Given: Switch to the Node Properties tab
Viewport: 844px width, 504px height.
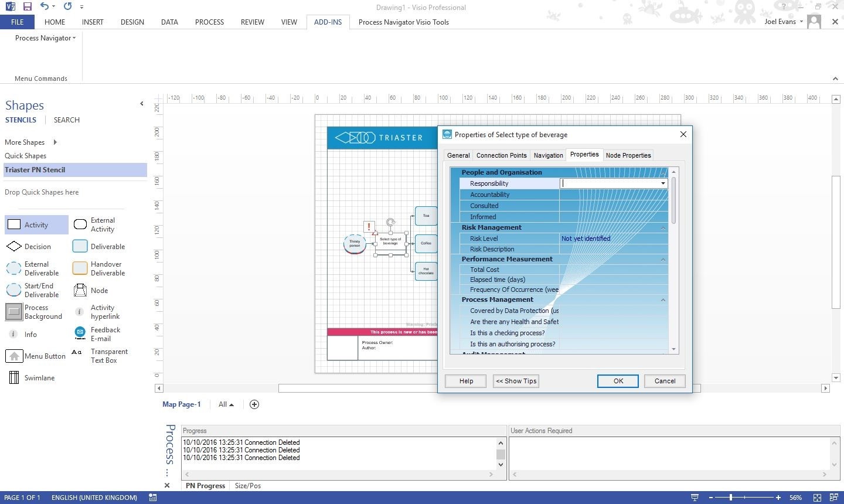Looking at the screenshot, I should pos(628,155).
